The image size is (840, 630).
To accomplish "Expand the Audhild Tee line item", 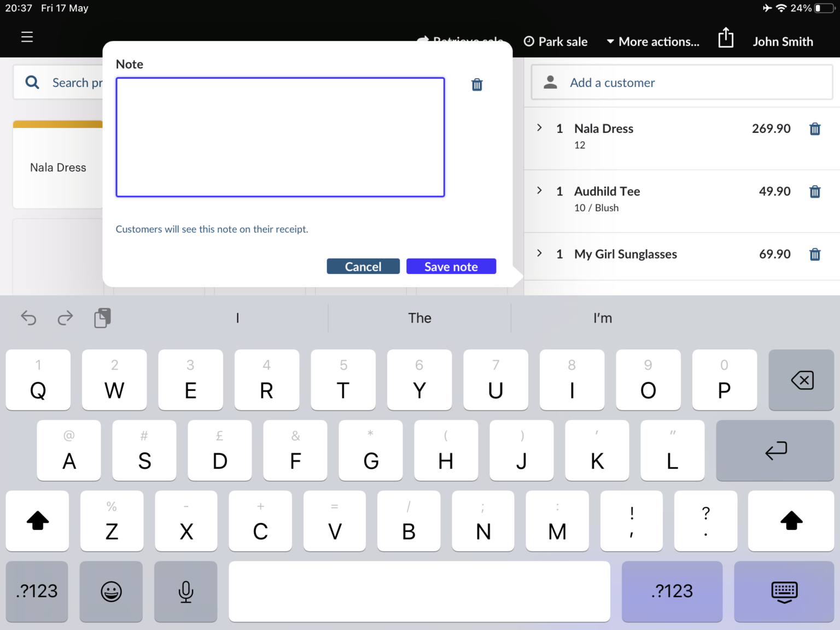I will coord(539,191).
